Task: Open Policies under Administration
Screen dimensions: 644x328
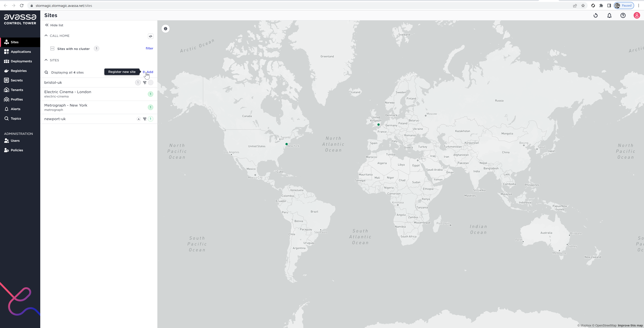Action: [x=20, y=150]
